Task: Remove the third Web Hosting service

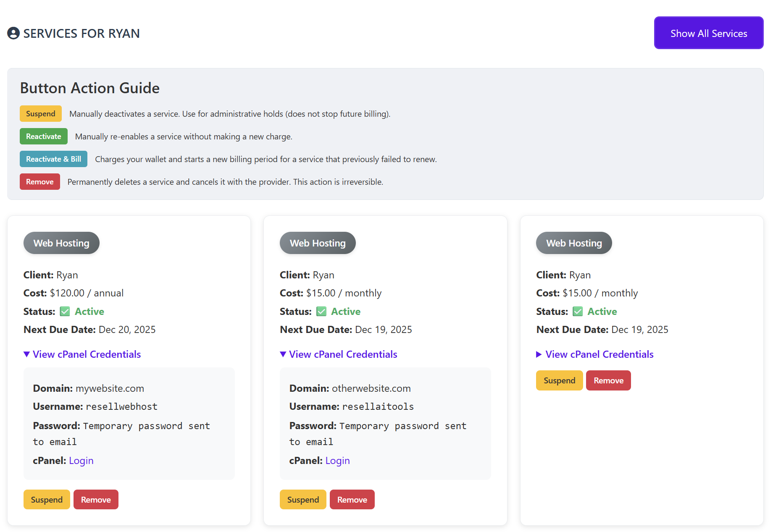Action: (x=608, y=380)
